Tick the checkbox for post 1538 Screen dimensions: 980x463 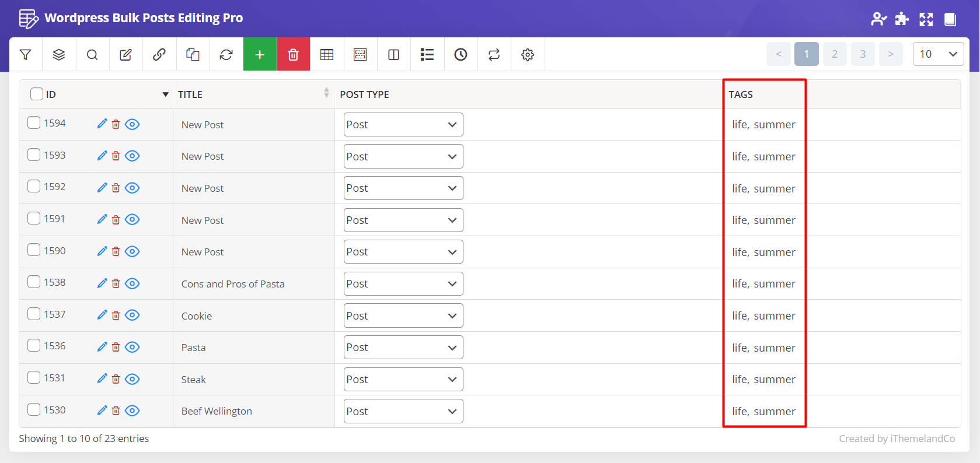[x=34, y=282]
